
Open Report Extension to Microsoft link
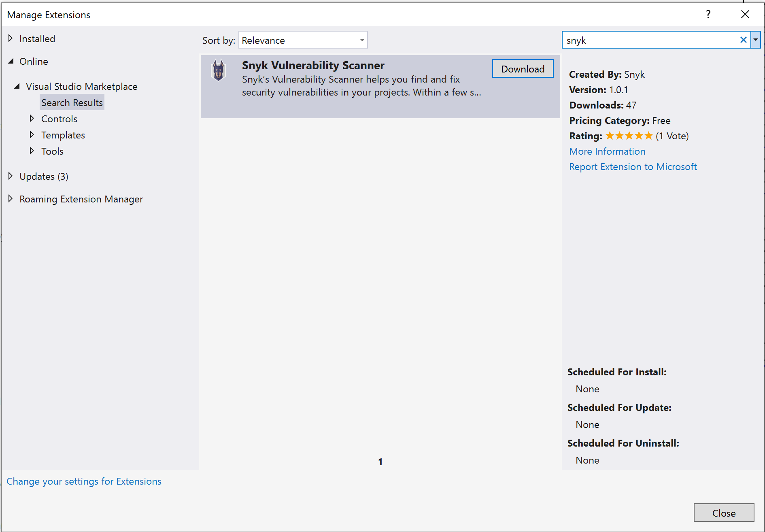point(633,167)
